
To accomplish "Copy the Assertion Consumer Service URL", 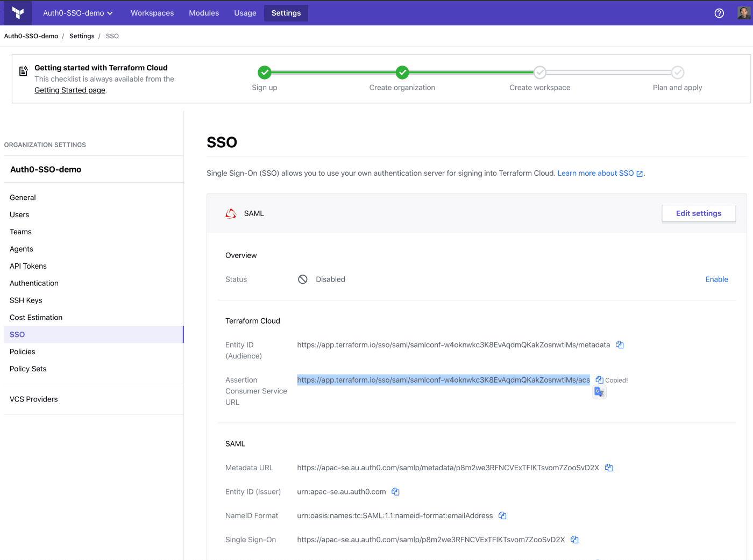I will tap(599, 380).
